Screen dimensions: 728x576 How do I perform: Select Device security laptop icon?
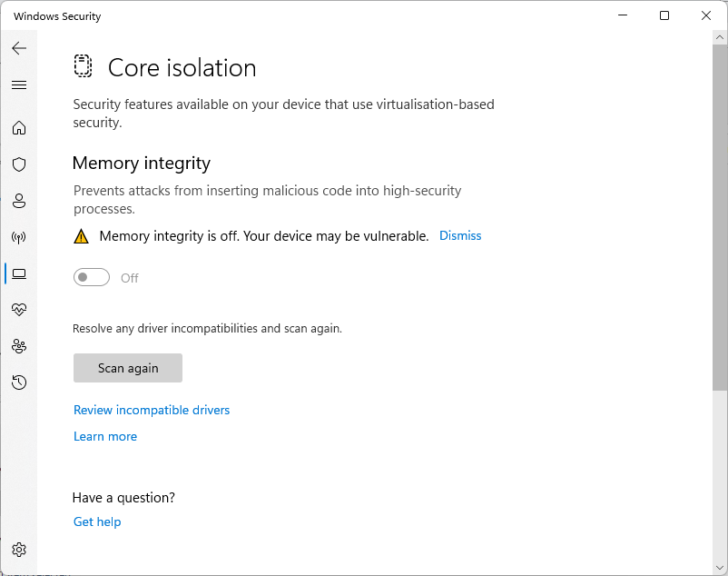click(19, 273)
